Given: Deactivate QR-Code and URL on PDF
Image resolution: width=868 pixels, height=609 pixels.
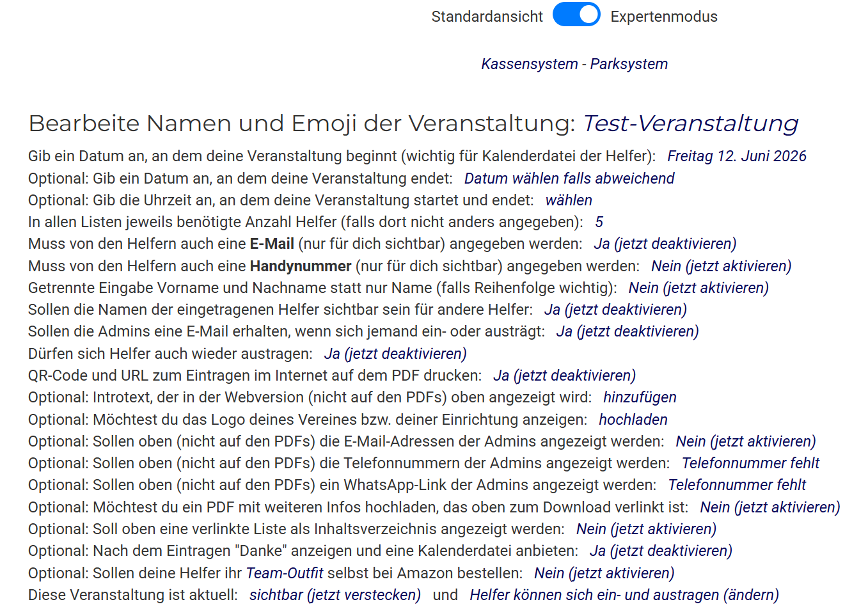Looking at the screenshot, I should pyautogui.click(x=564, y=376).
